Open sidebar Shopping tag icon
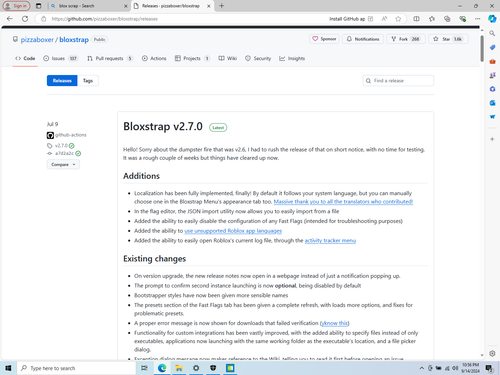 pos(492,47)
